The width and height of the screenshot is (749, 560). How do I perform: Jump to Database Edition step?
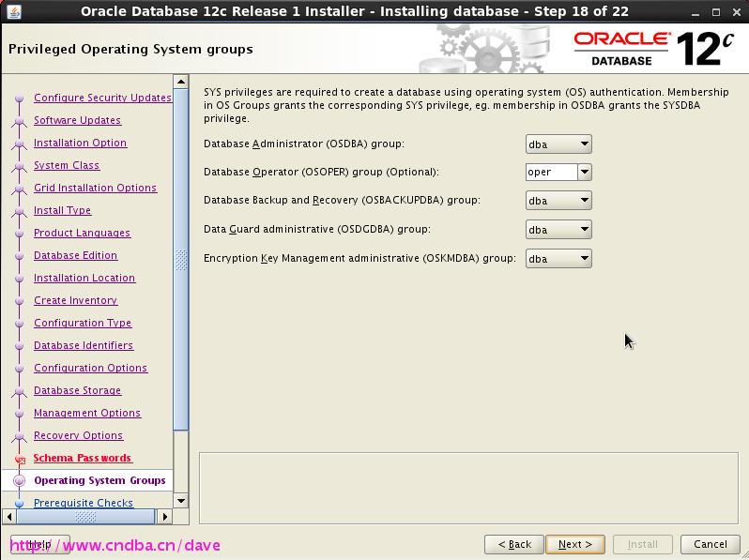point(75,255)
